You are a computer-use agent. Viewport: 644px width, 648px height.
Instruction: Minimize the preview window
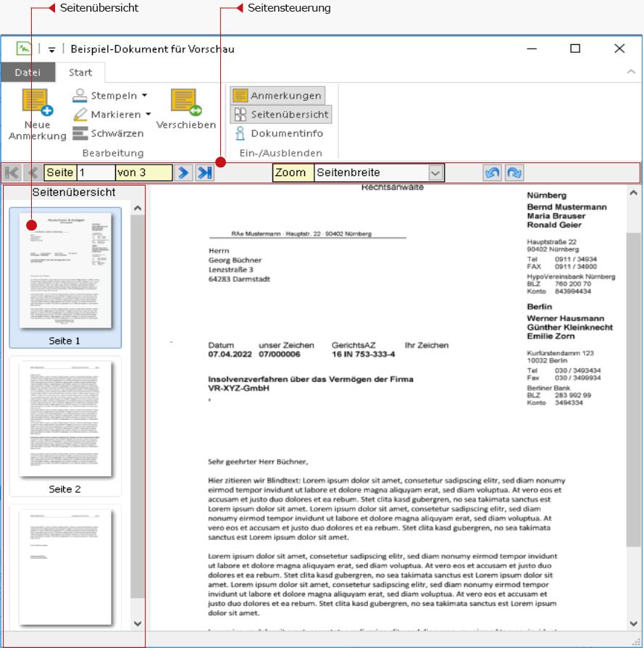pos(532,49)
